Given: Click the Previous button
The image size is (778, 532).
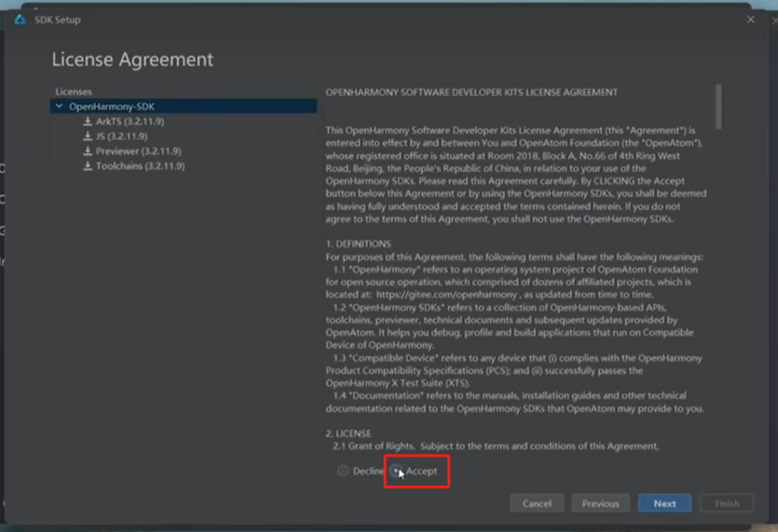Looking at the screenshot, I should tap(601, 503).
